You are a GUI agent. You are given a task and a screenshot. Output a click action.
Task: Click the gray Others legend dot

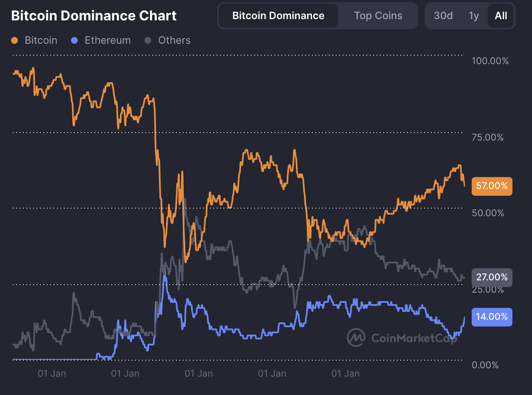149,40
